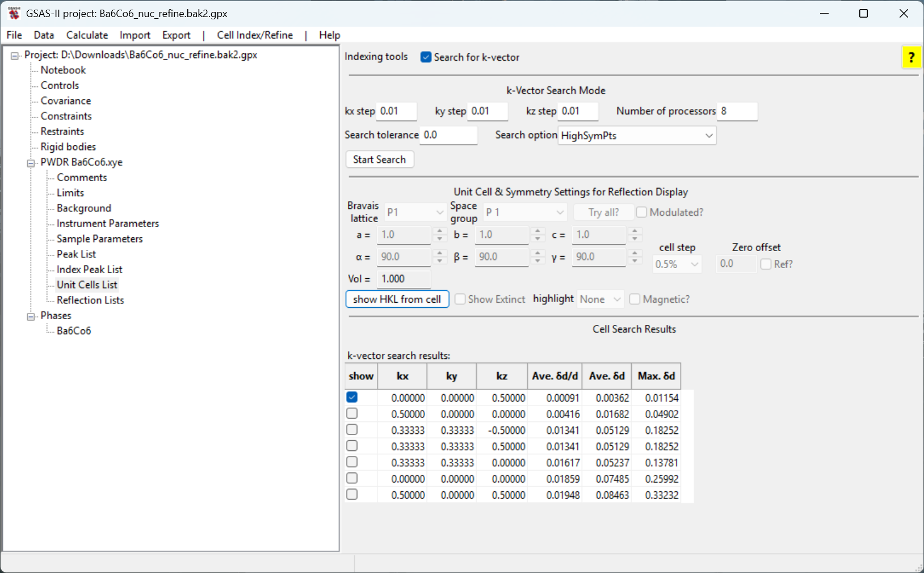Select Sample Parameters tree item
This screenshot has height=573, width=924.
100,239
